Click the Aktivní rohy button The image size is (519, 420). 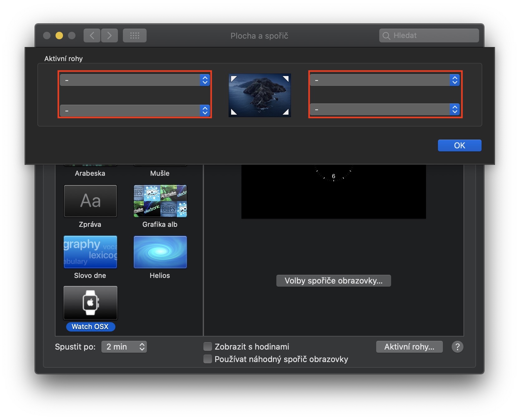(409, 347)
